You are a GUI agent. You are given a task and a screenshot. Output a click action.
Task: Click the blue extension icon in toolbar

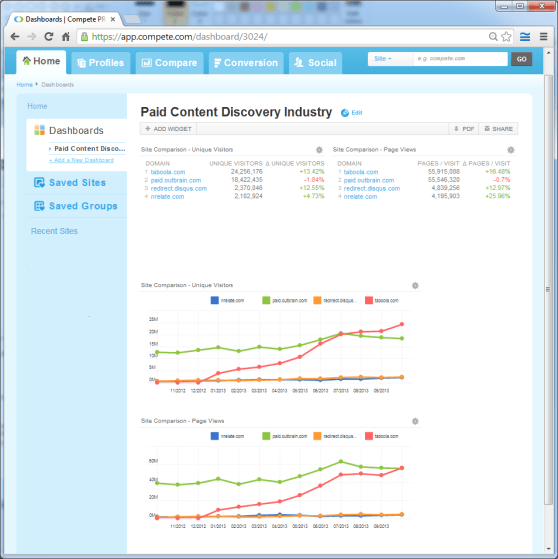525,36
